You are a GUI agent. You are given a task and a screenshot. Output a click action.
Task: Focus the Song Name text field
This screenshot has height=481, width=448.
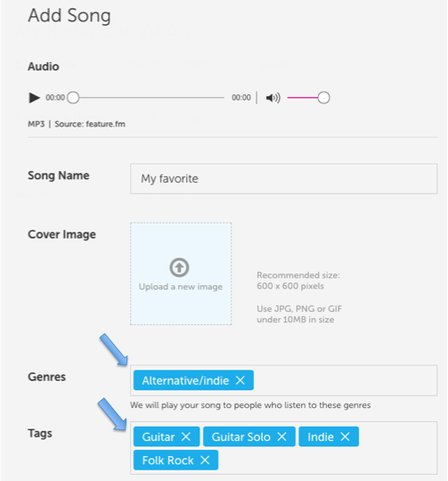pos(283,178)
